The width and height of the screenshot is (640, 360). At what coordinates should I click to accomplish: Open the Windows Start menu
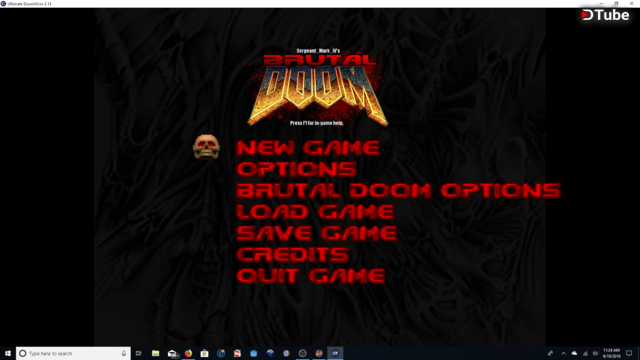tap(8, 353)
